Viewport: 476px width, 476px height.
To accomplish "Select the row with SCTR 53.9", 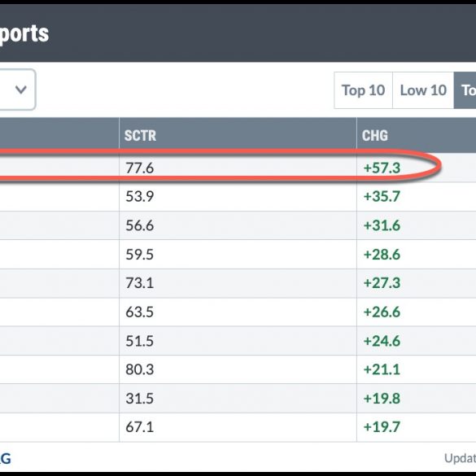I will pyautogui.click(x=238, y=196).
